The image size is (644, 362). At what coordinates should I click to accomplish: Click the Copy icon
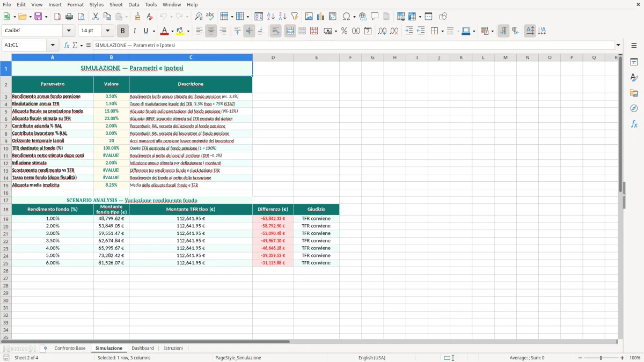click(107, 17)
